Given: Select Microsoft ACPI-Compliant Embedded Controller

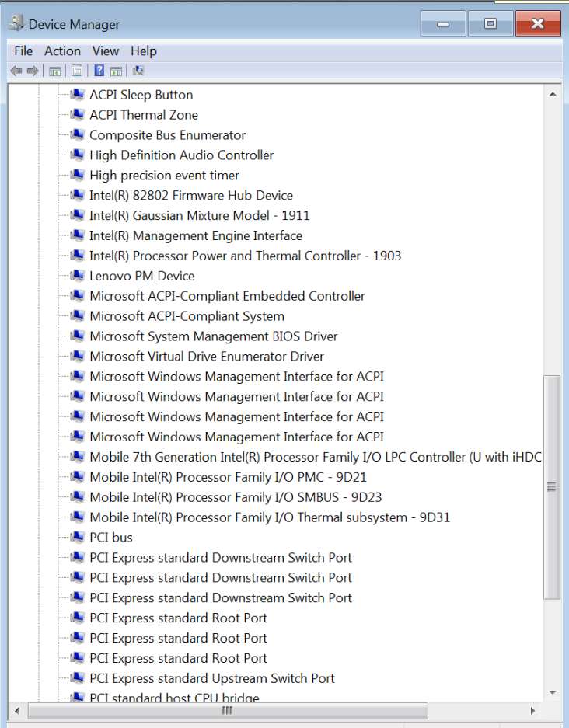Looking at the screenshot, I should tap(227, 296).
